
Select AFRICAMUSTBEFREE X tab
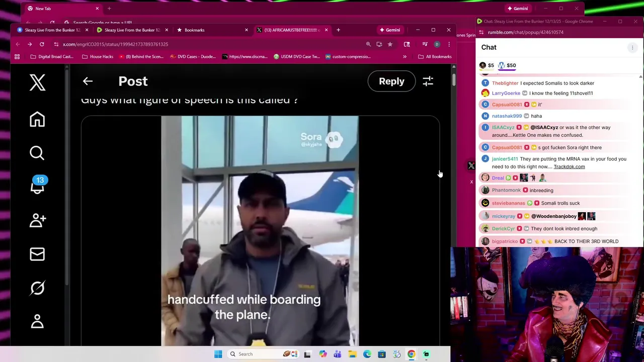pyautogui.click(x=292, y=30)
